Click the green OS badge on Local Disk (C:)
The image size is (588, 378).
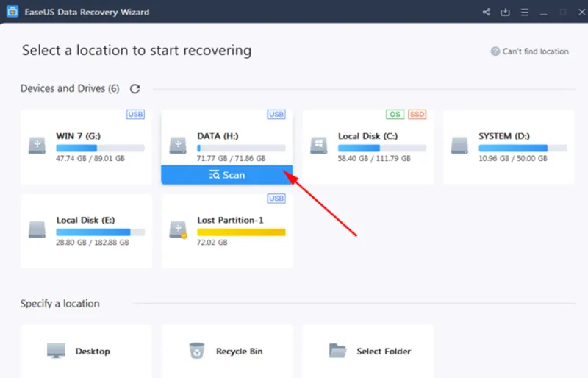click(395, 114)
